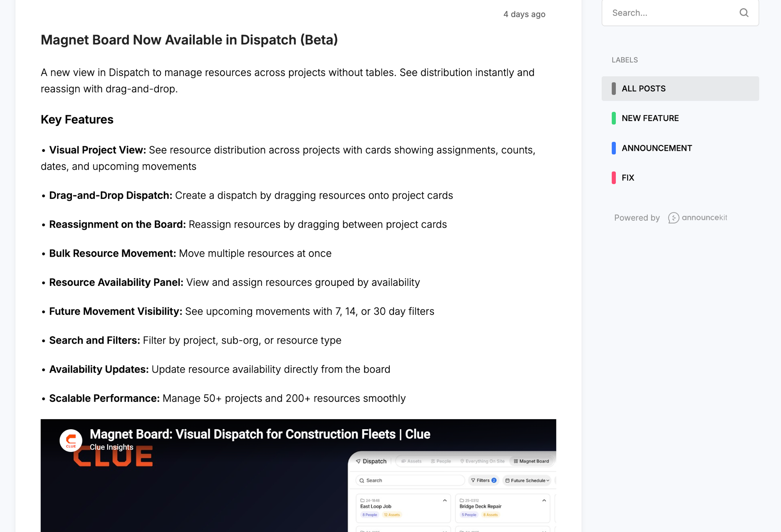Toggle the Magnet Board view on

pos(531,461)
